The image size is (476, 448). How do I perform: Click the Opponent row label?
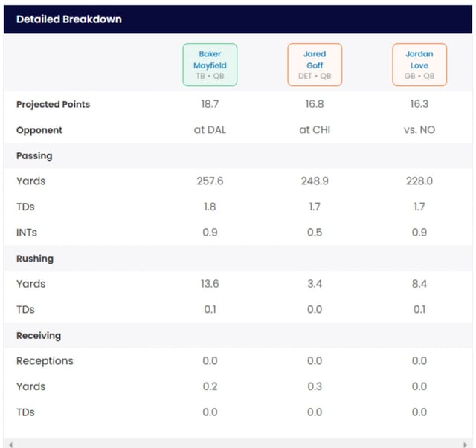39,130
